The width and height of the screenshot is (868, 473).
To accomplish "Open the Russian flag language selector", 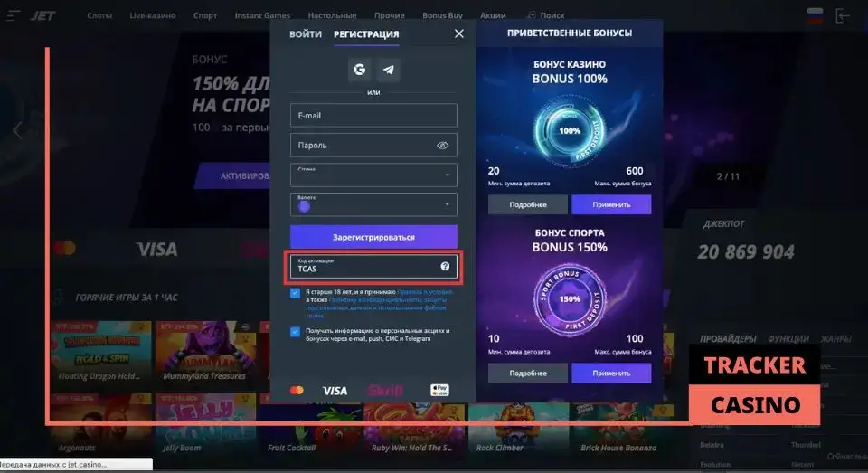I will [x=815, y=15].
